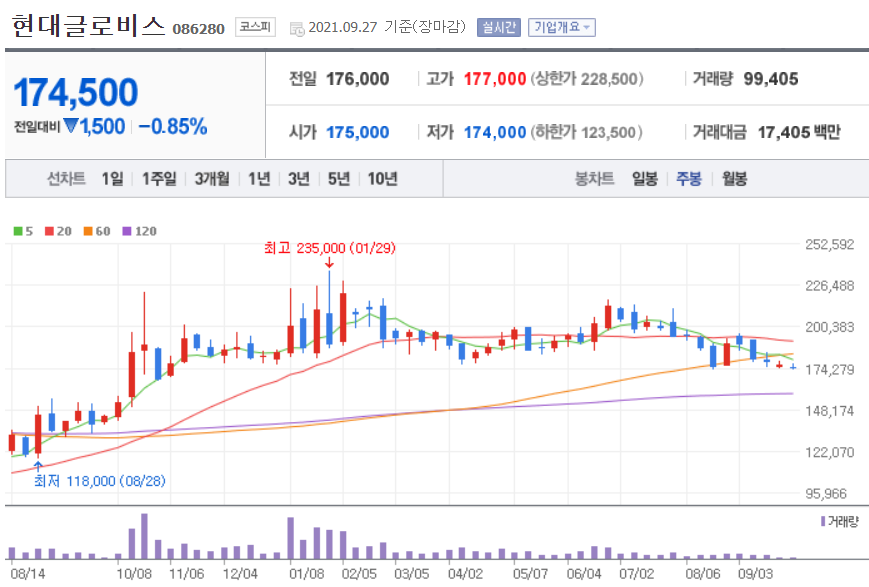Click the tallest volume bar after 10/08
869x587 pixels.
(145, 536)
